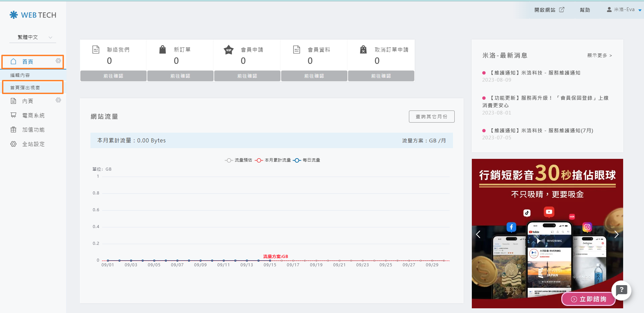
Task: Click the gear icon beside 首頁
Action: pyautogui.click(x=58, y=61)
